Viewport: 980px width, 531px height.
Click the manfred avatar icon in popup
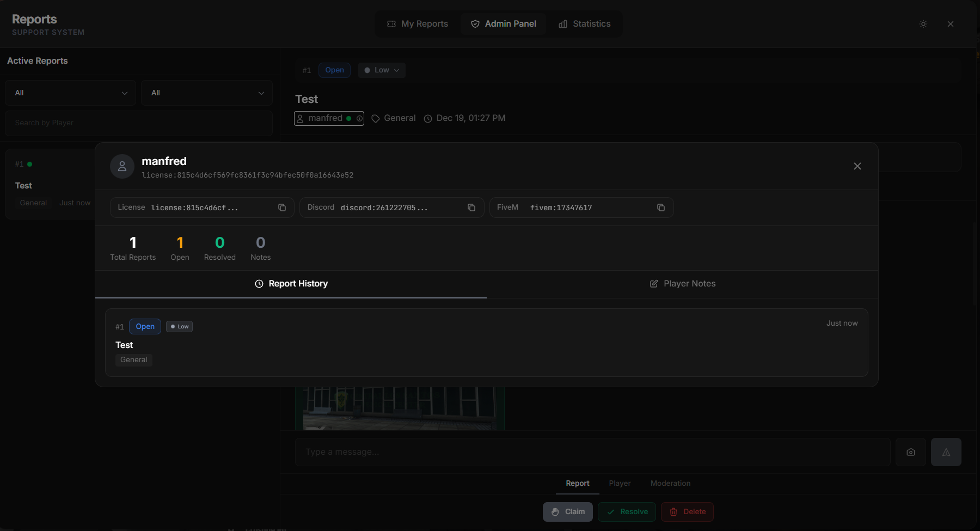tap(122, 166)
